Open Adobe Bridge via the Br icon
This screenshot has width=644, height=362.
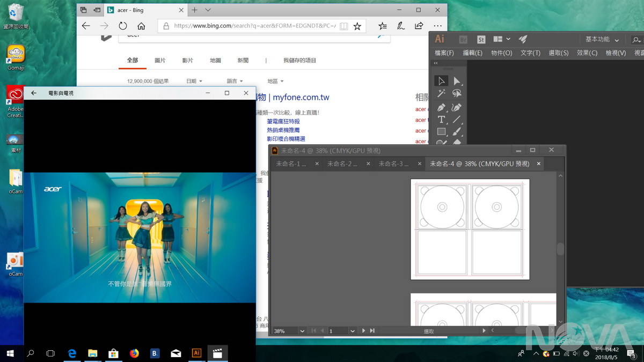coord(462,39)
